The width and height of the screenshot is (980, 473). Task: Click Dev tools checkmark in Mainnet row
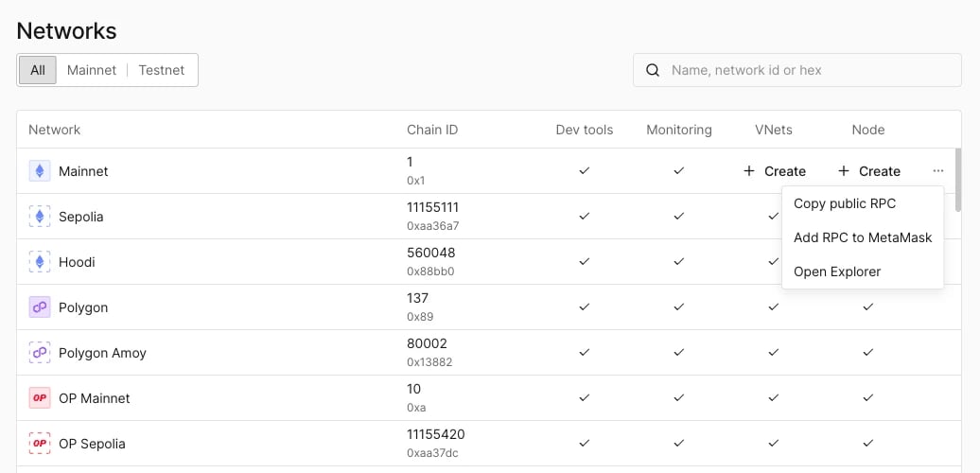pos(585,170)
